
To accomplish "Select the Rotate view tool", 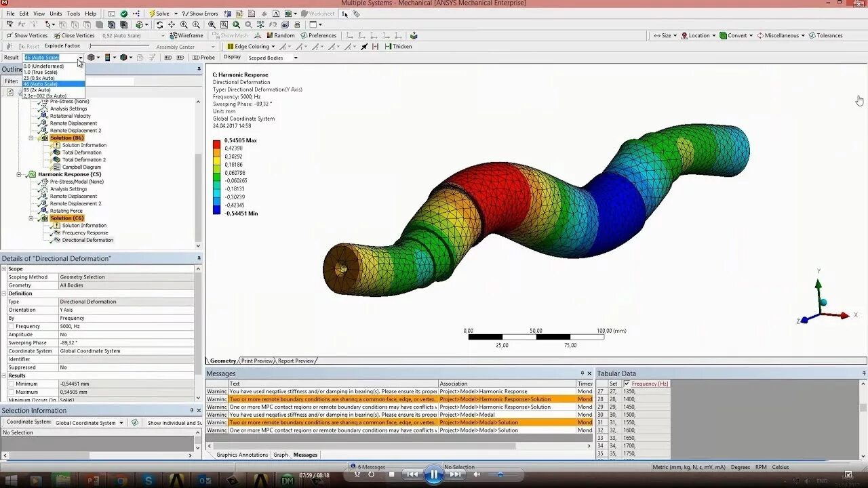I will [159, 24].
